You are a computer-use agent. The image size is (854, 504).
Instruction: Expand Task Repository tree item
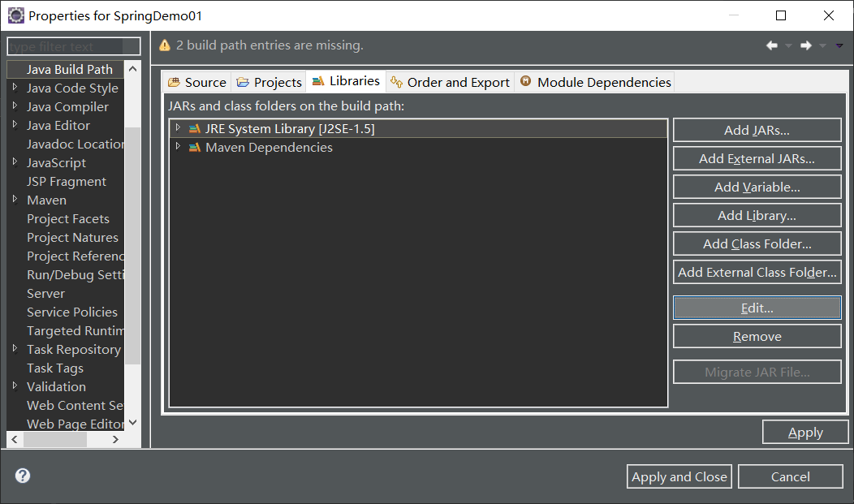(x=15, y=348)
